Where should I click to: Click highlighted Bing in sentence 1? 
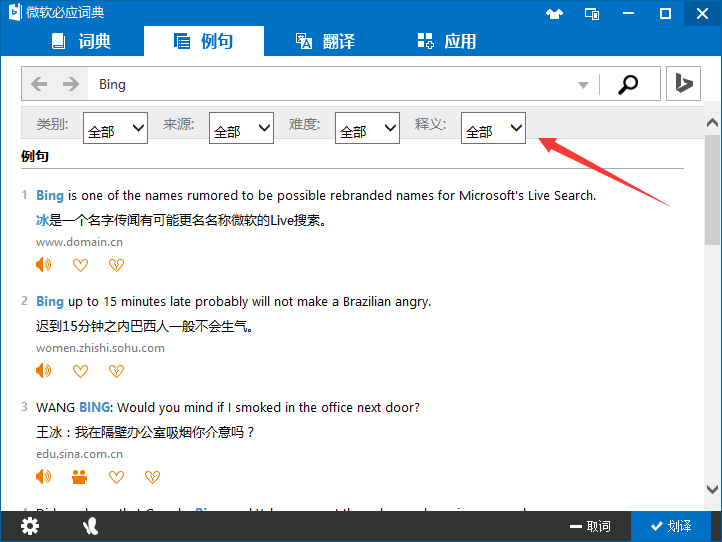click(x=50, y=196)
